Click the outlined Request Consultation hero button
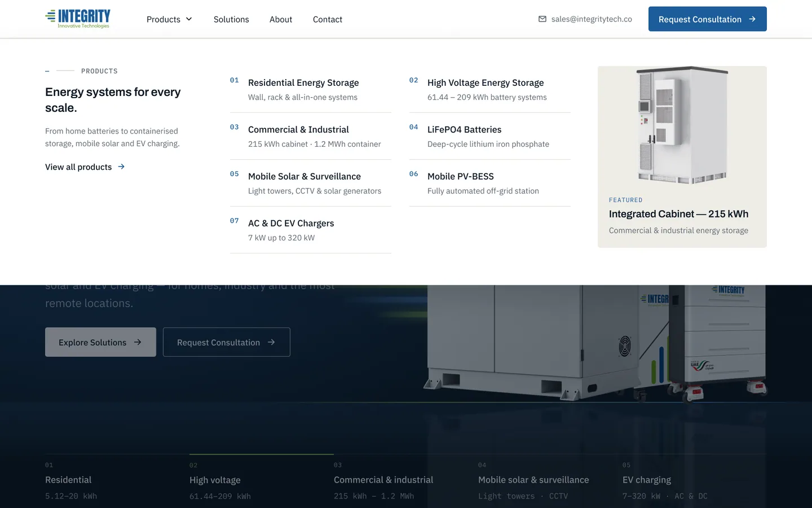 (227, 342)
